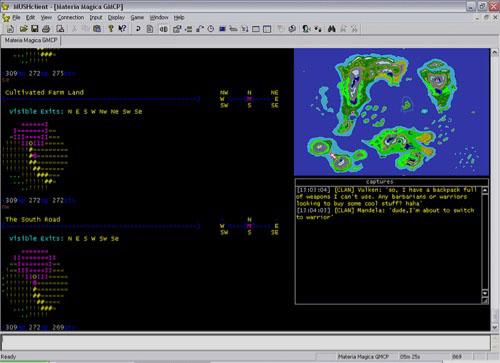
Task: Click the yellow key-shaped help icon
Action: (111, 29)
